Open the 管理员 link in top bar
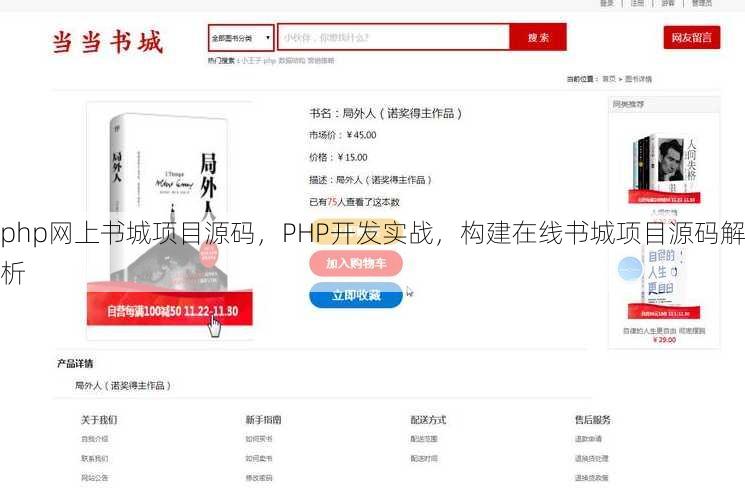Viewport: 745px width, 490px height. pyautogui.click(x=702, y=3)
